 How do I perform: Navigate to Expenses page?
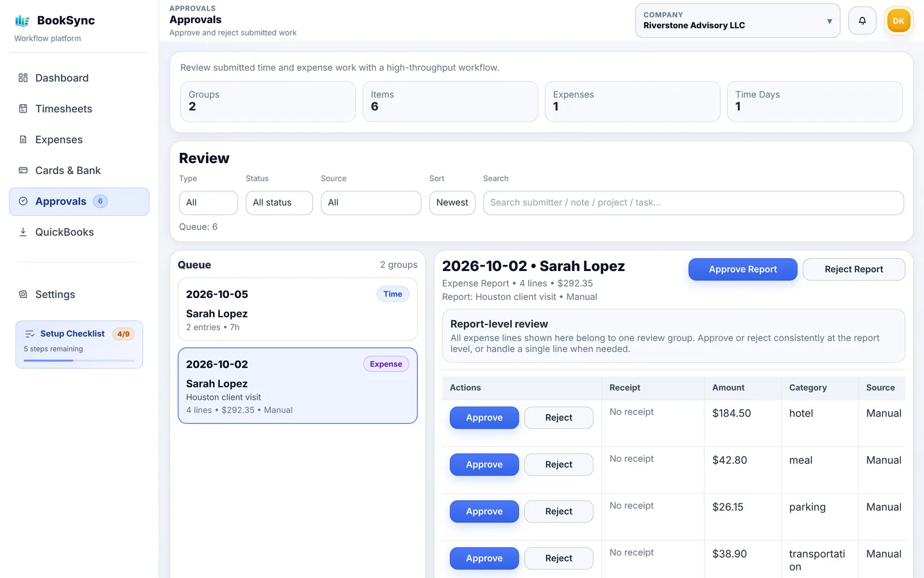pos(79,139)
